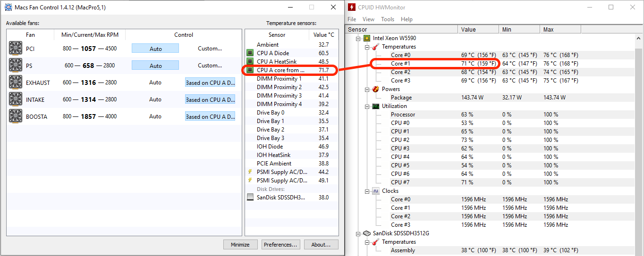The width and height of the screenshot is (644, 256).
Task: Click the Value column header in HWMonitor
Action: (x=479, y=29)
